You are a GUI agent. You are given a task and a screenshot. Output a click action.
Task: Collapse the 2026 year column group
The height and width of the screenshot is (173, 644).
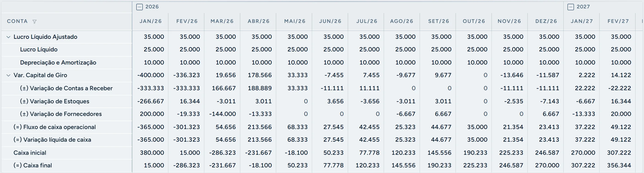click(140, 7)
